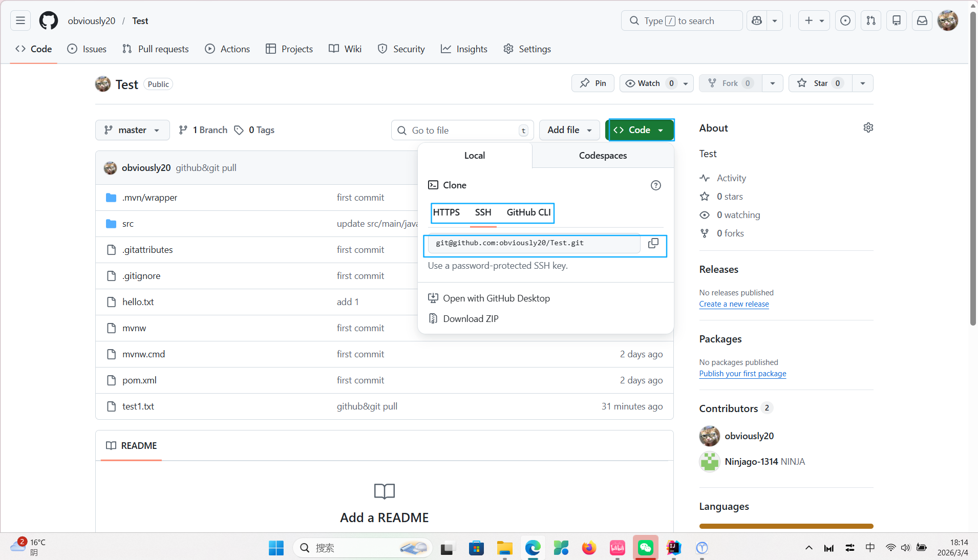Switch to the Codespaces tab
Viewport: 978px width, 560px height.
tap(603, 156)
